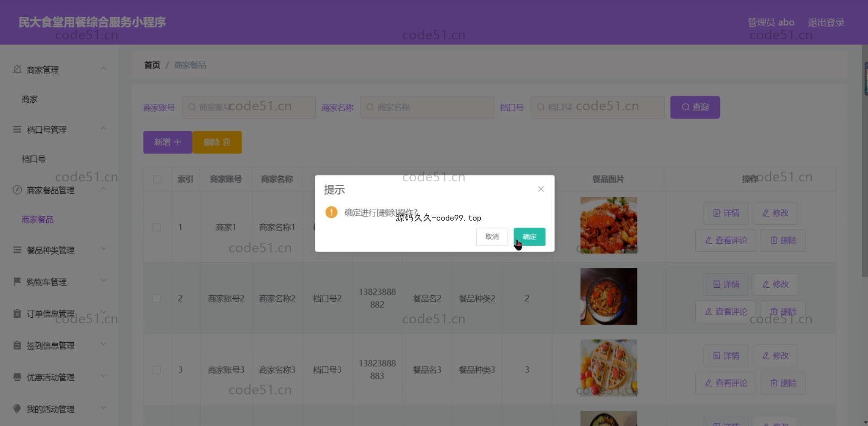
Task: Expand the 优惠活动管理 menu chevron
Action: point(103,375)
